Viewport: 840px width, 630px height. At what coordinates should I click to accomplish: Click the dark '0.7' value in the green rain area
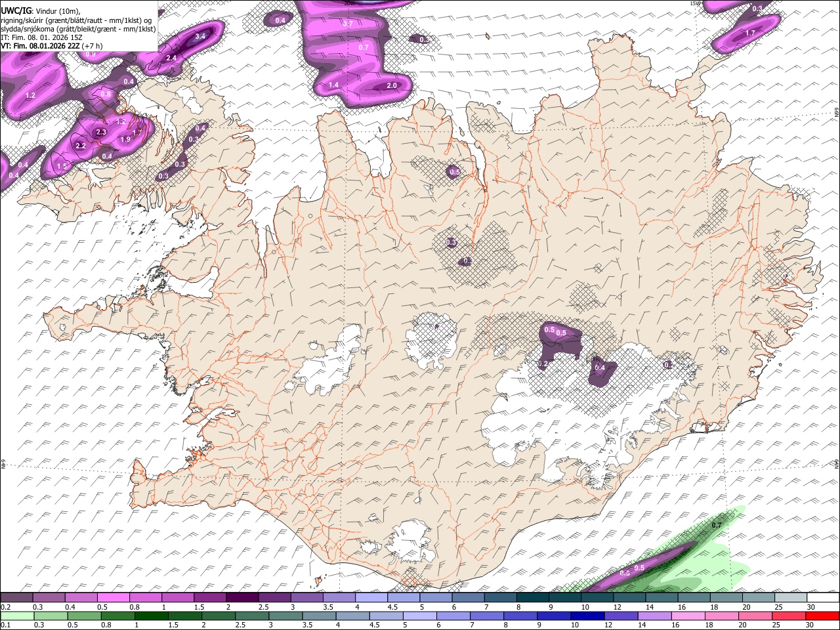tap(717, 525)
